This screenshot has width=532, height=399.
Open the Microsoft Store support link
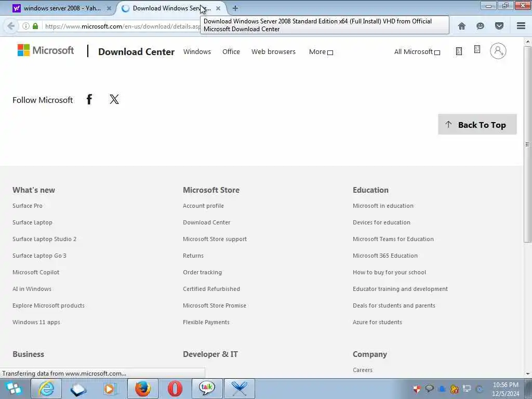point(215,239)
